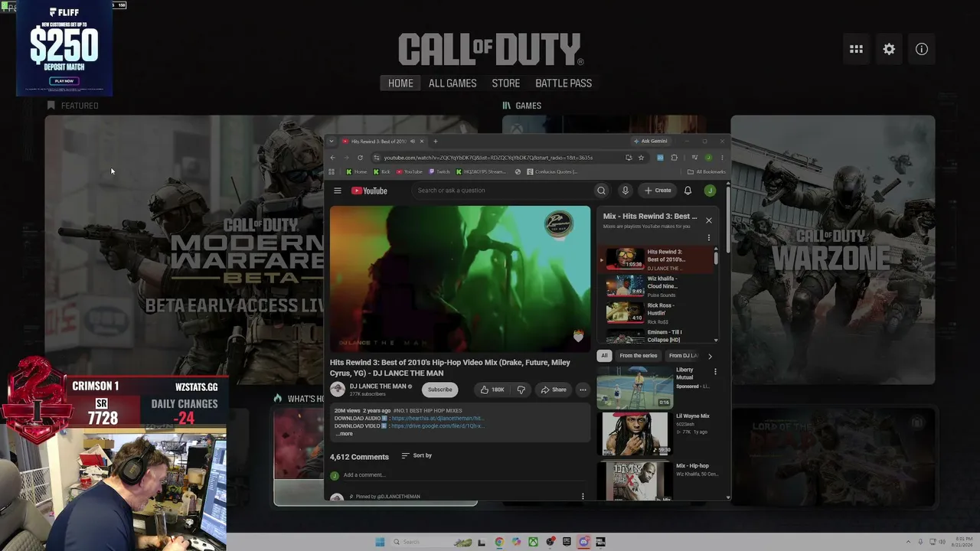This screenshot has width=980, height=551.
Task: Click the Chrome address bar URL
Action: click(x=488, y=158)
